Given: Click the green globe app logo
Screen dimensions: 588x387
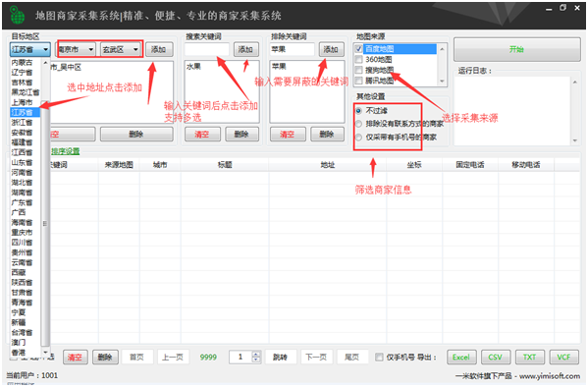Looking at the screenshot, I should click(17, 15).
